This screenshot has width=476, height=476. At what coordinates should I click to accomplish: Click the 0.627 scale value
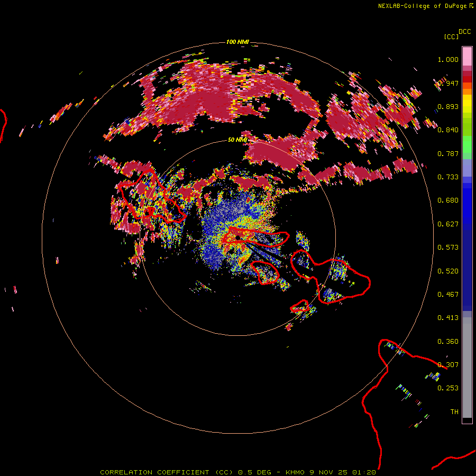click(x=448, y=224)
